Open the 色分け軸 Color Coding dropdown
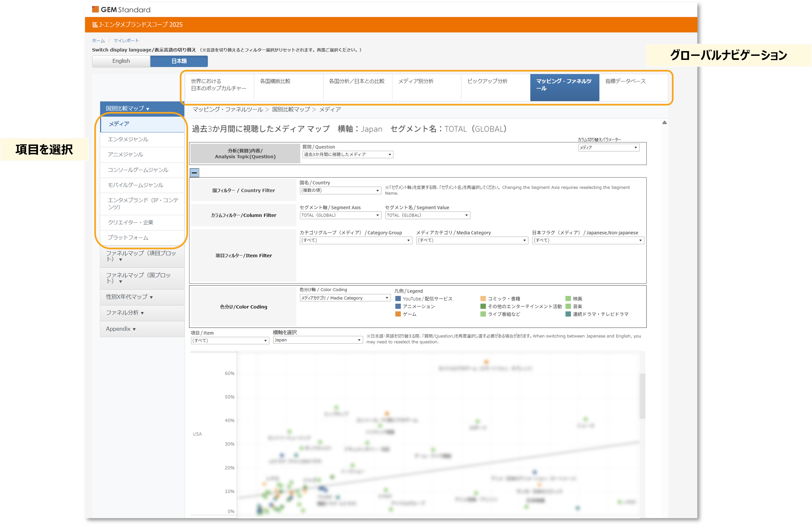 coord(344,298)
